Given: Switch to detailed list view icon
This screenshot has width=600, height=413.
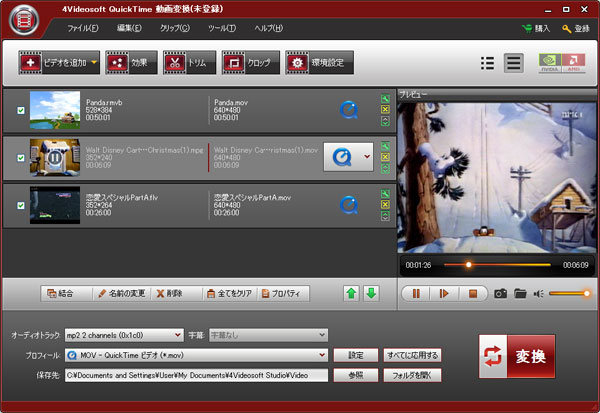Looking at the screenshot, I should pos(514,63).
